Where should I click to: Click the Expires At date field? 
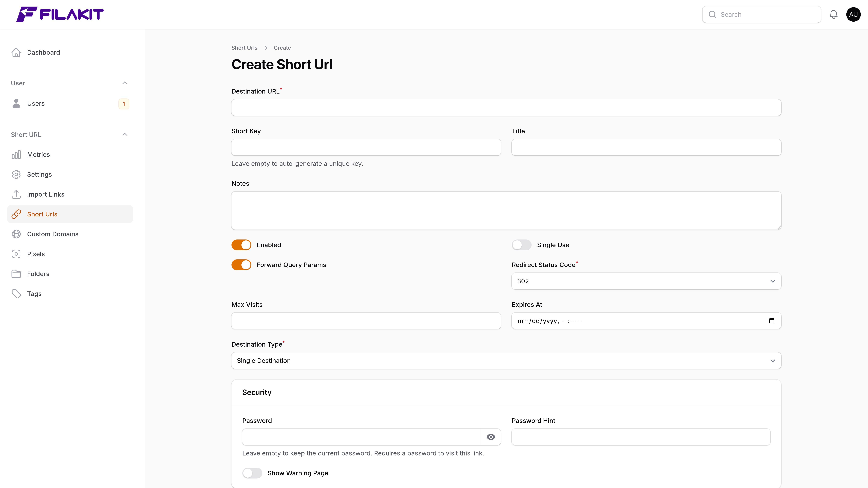coord(646,321)
